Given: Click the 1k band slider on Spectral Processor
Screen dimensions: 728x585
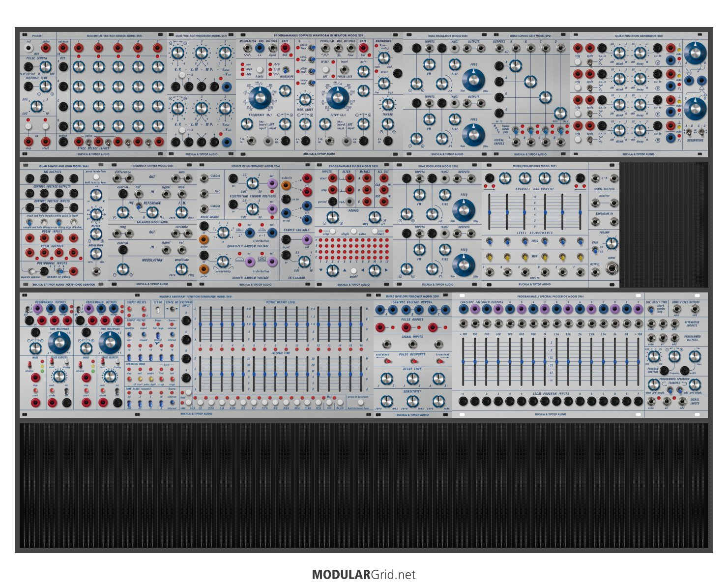Looking at the screenshot, I should [x=545, y=361].
